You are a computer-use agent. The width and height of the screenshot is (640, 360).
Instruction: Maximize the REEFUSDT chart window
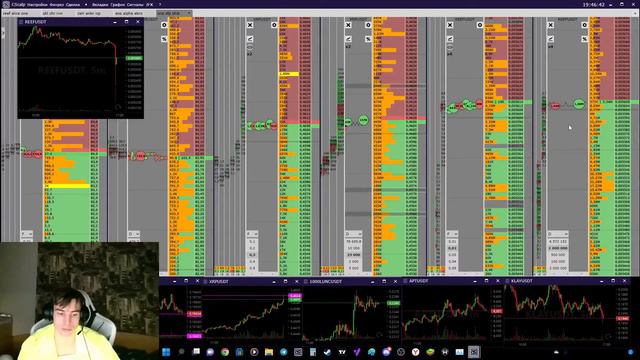[x=126, y=22]
